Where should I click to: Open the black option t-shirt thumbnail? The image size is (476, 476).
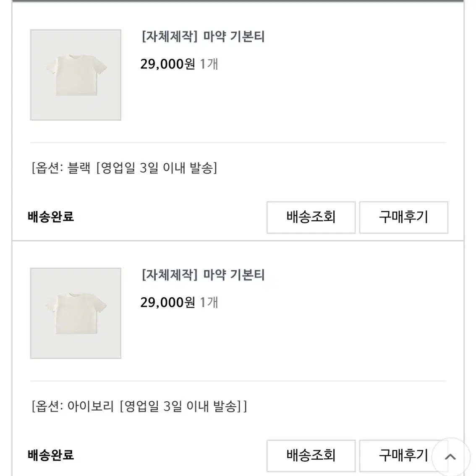76,75
